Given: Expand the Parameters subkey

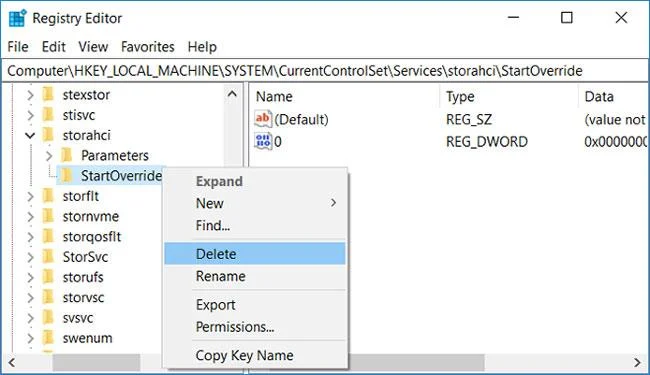Looking at the screenshot, I should (49, 156).
